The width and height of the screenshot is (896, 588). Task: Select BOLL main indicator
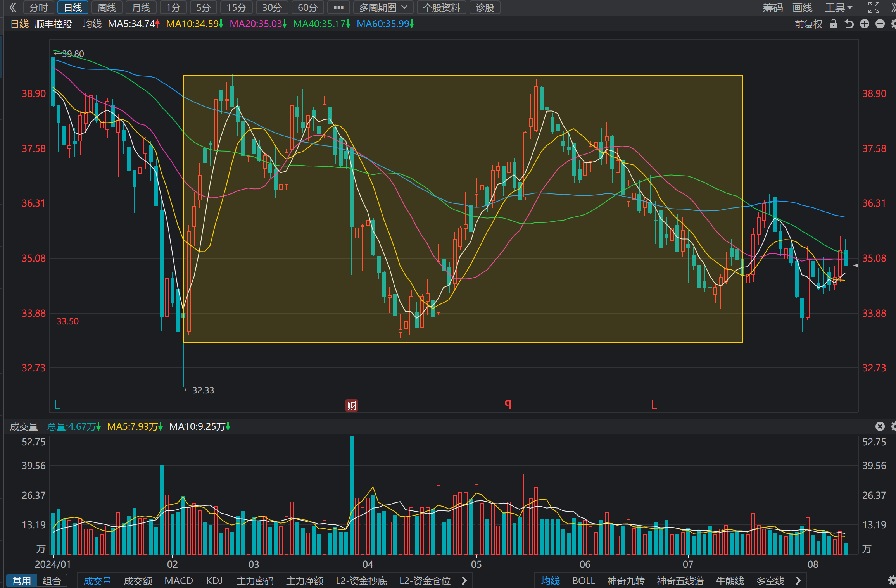pyautogui.click(x=584, y=581)
